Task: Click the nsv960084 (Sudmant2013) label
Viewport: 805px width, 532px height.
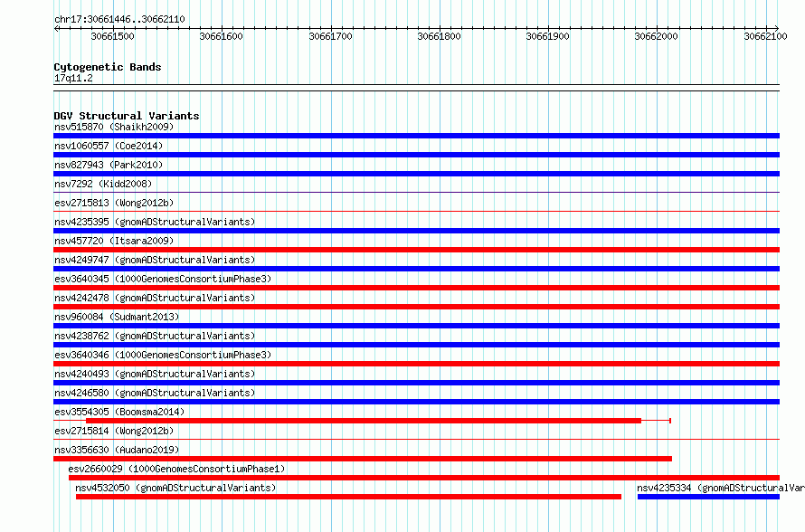Action: coord(117,317)
